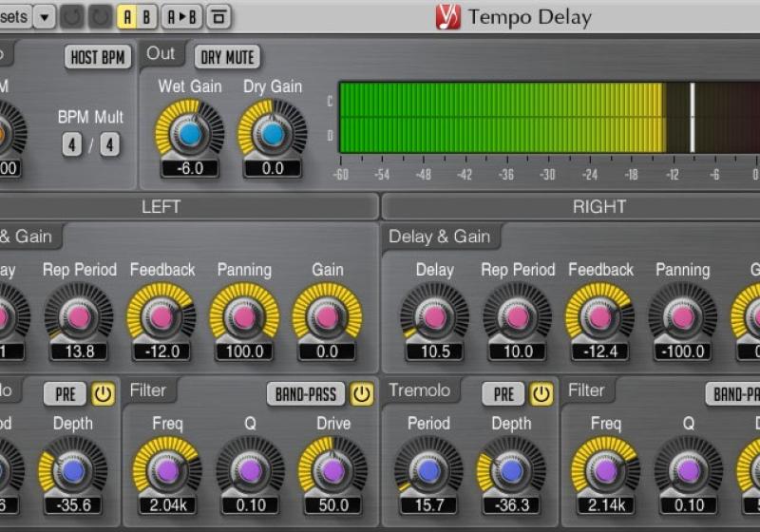This screenshot has height=532, width=760.
Task: Edit right Delay value 10.5
Action: click(x=434, y=351)
